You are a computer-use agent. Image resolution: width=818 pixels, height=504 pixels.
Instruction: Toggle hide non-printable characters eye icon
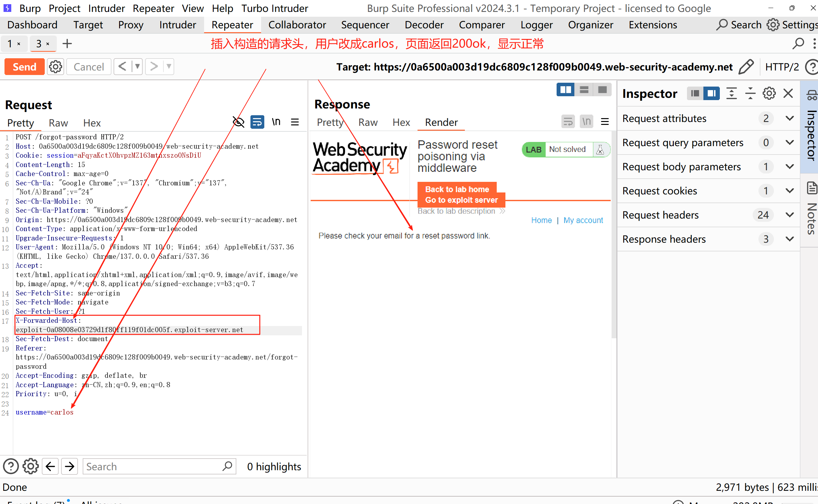pos(238,122)
